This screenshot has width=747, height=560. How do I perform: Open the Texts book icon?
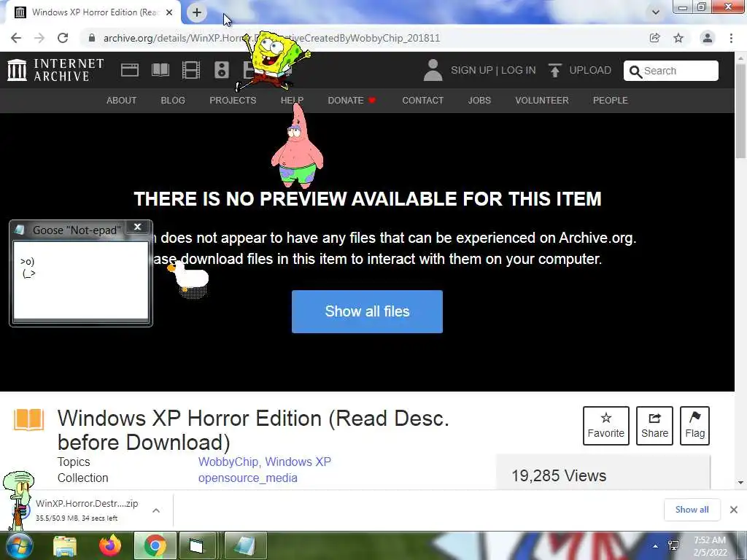tap(160, 71)
